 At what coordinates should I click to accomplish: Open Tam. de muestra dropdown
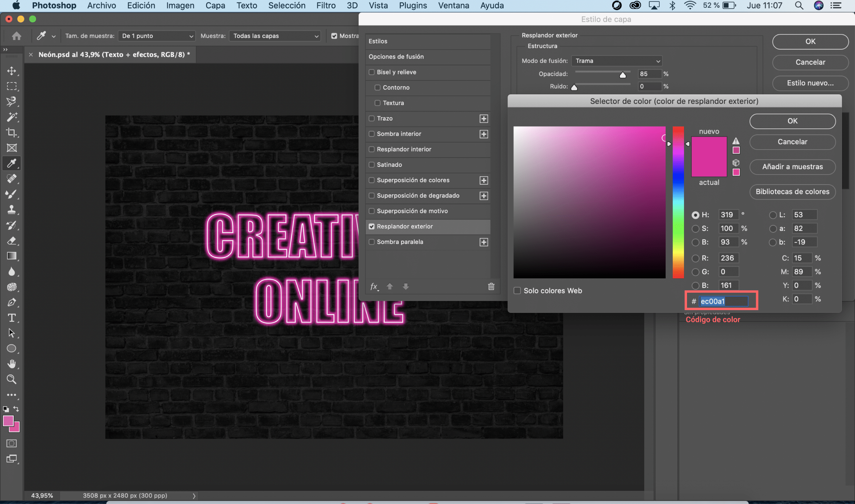pos(157,36)
